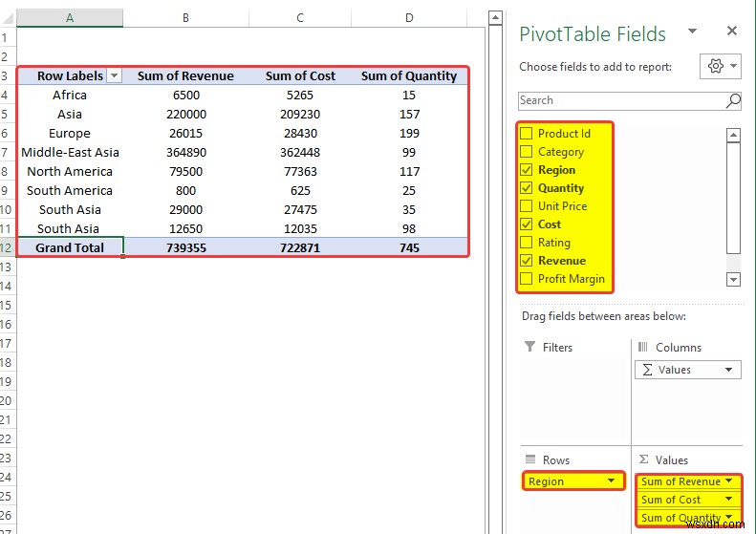
Task: Uncheck the Quantity field checkbox
Action: [x=526, y=188]
